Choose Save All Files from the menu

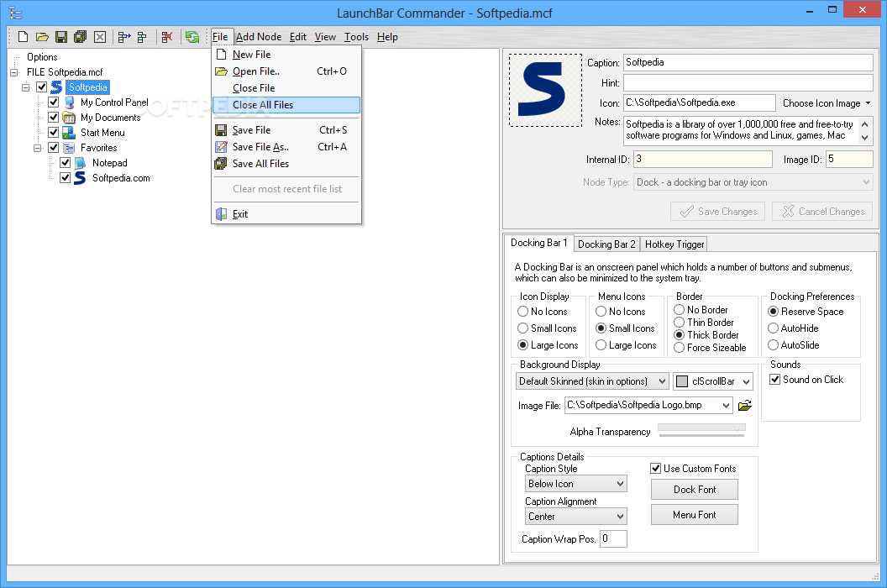(286, 164)
